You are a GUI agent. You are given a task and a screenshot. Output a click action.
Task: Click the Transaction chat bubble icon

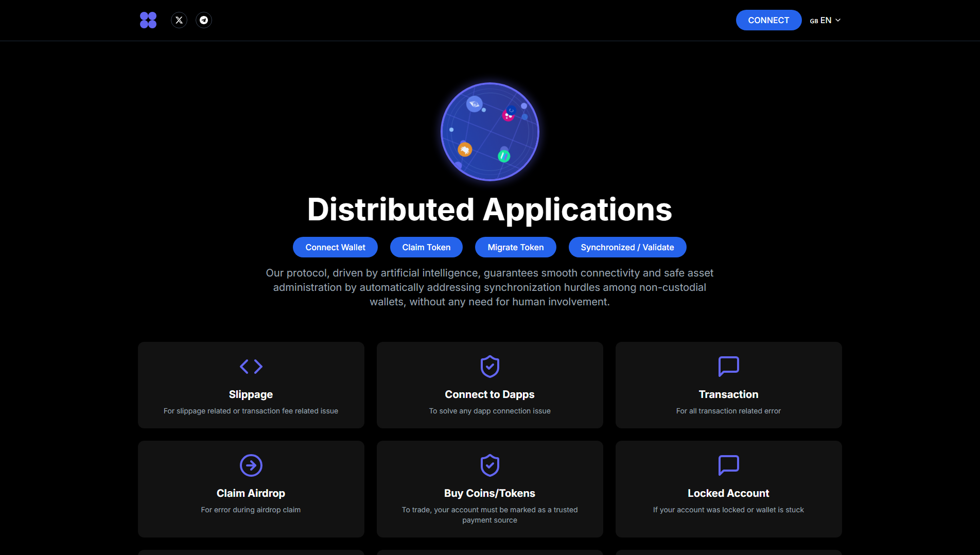coord(729,367)
